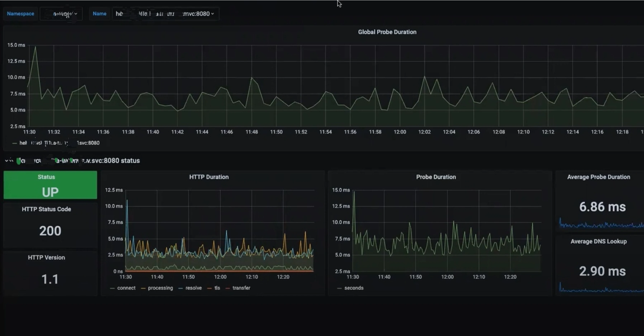Click the 15.0 ms axis label on Probe Duration panel

coord(341,190)
